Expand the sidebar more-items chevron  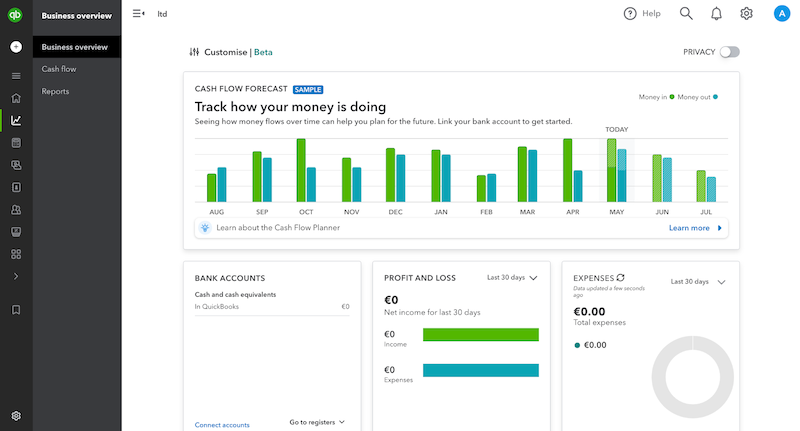click(x=16, y=276)
